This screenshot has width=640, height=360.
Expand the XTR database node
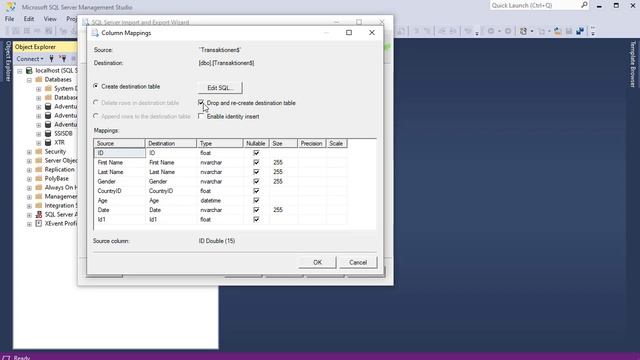(39, 143)
